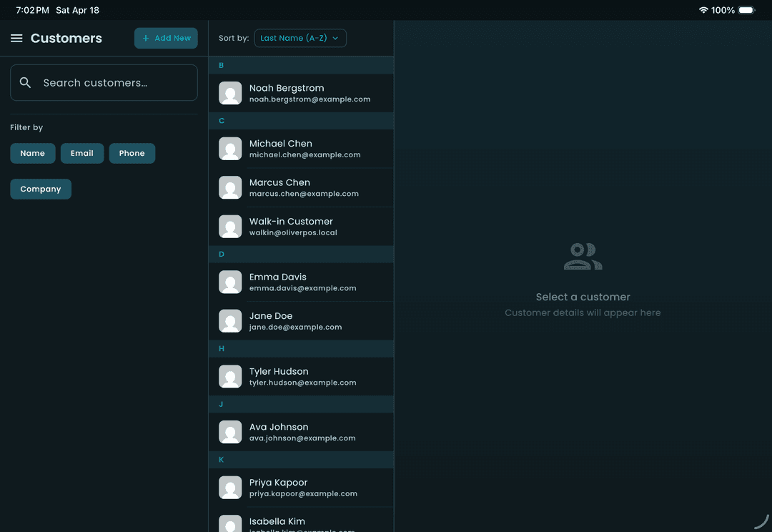Viewport: 772px width, 532px height.
Task: Click email jane.doe@example.com
Action: [x=295, y=327]
